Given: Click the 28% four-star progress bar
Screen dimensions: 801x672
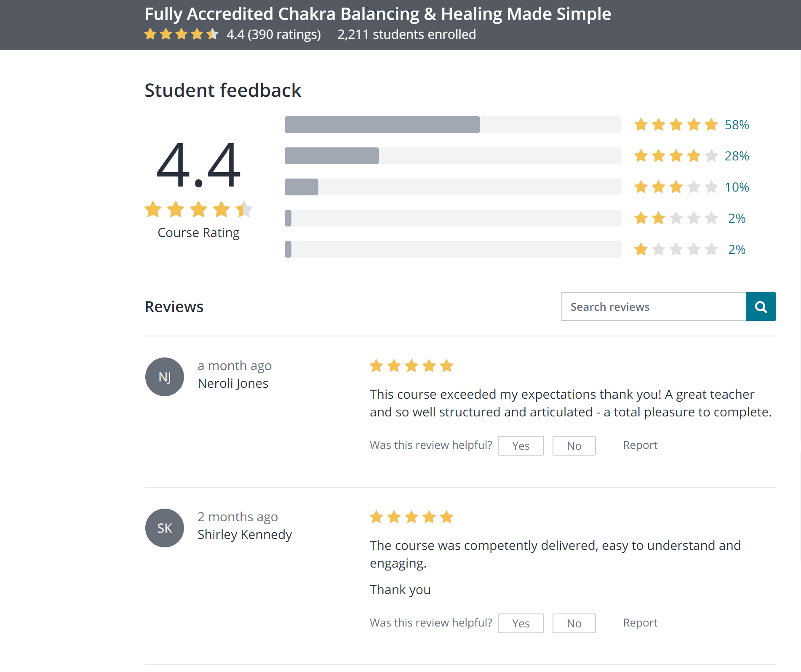Looking at the screenshot, I should [453, 156].
